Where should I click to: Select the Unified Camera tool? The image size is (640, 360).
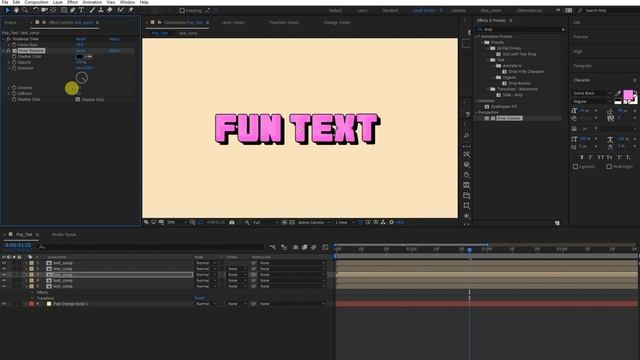point(44,10)
